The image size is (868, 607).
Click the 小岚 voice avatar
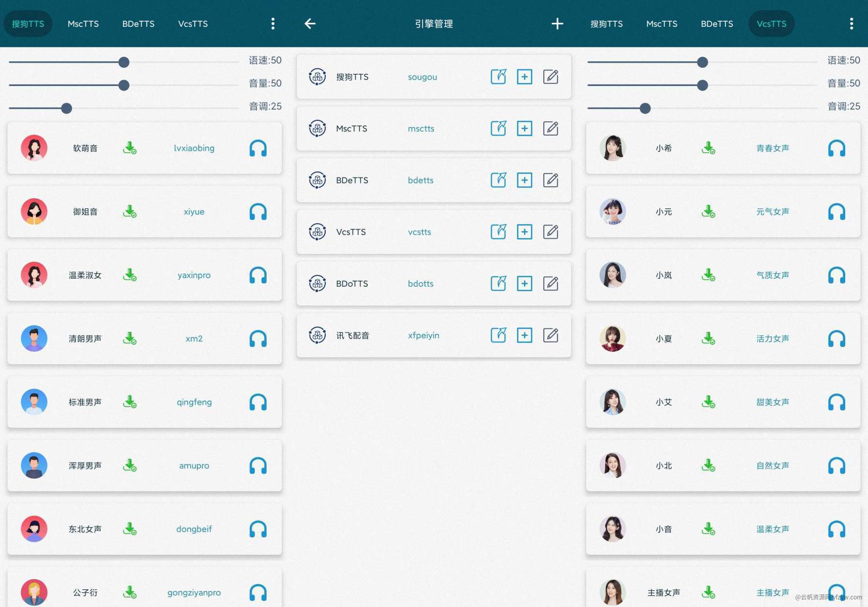613,275
